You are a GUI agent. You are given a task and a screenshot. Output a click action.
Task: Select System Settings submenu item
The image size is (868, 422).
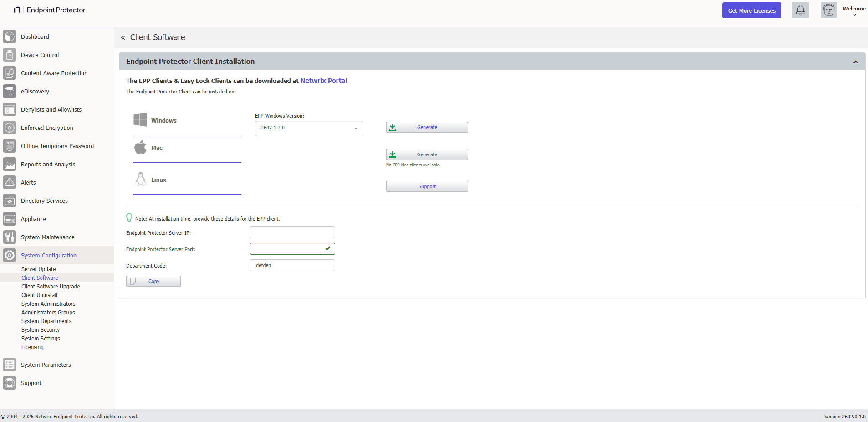coord(41,339)
